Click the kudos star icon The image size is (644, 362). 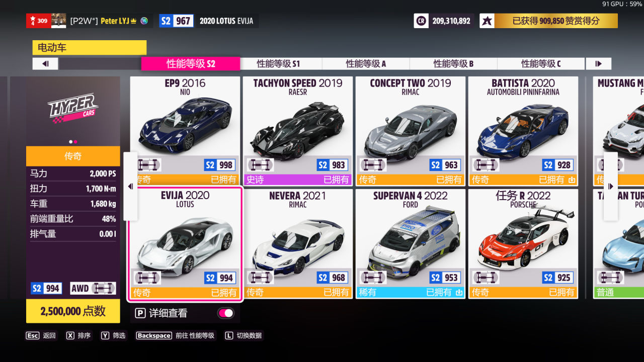tap(487, 21)
